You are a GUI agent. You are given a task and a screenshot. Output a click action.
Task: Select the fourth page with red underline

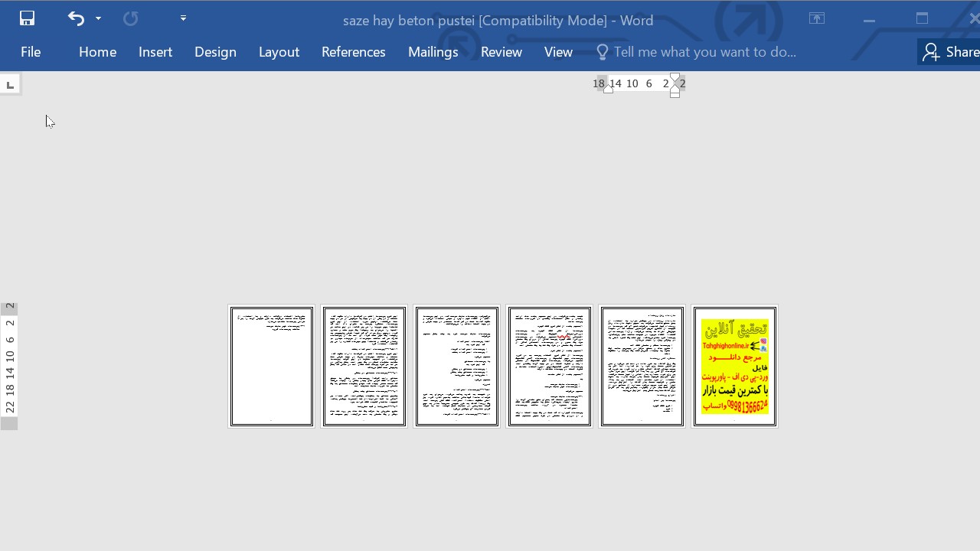(x=550, y=367)
